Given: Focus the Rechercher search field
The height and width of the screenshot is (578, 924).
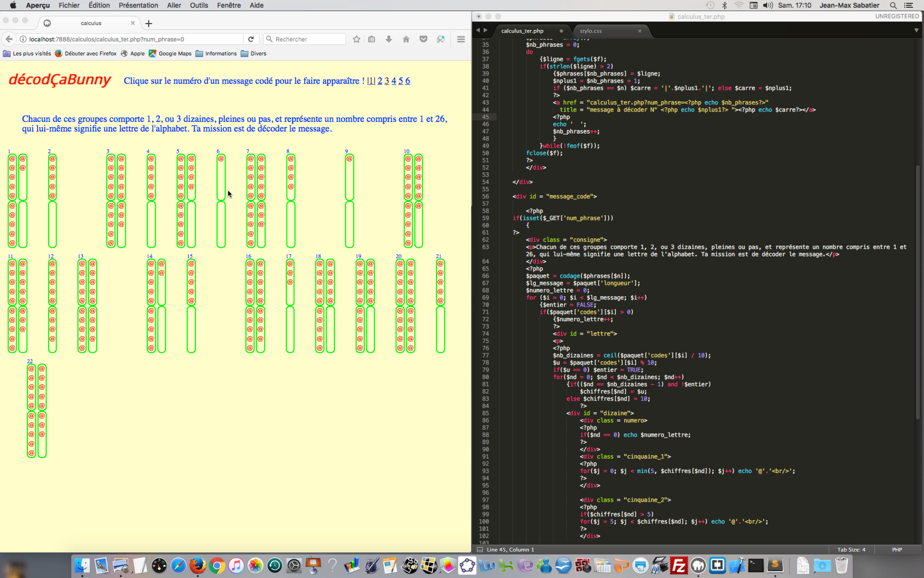Looking at the screenshot, I should coord(309,39).
